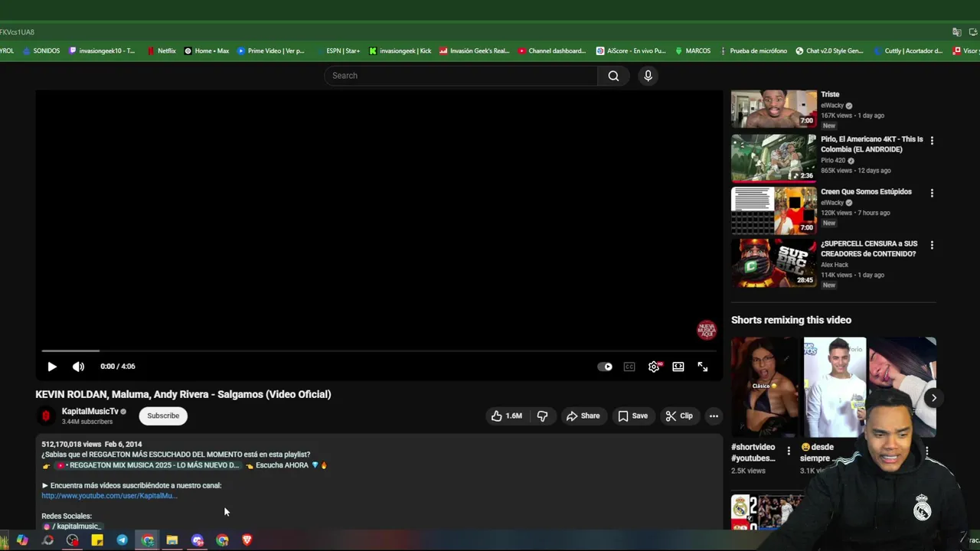Image resolution: width=980 pixels, height=551 pixels.
Task: Open the Share dialog for the video
Action: (x=583, y=416)
